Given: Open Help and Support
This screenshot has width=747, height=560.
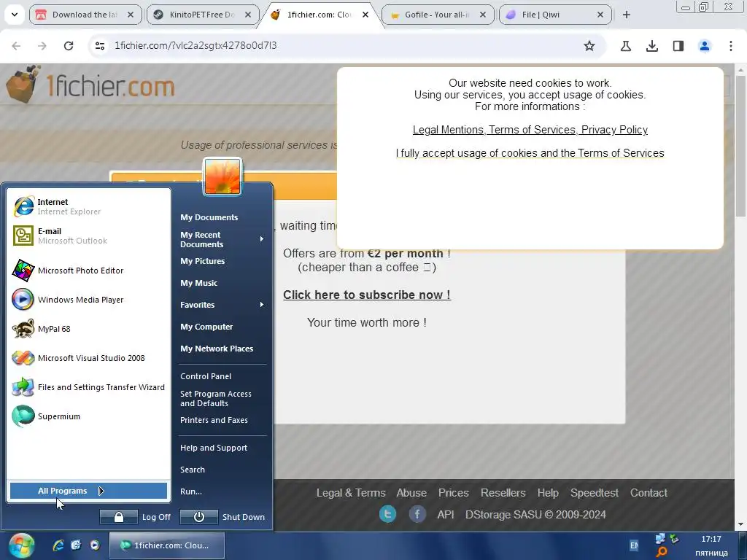Looking at the screenshot, I should [214, 448].
